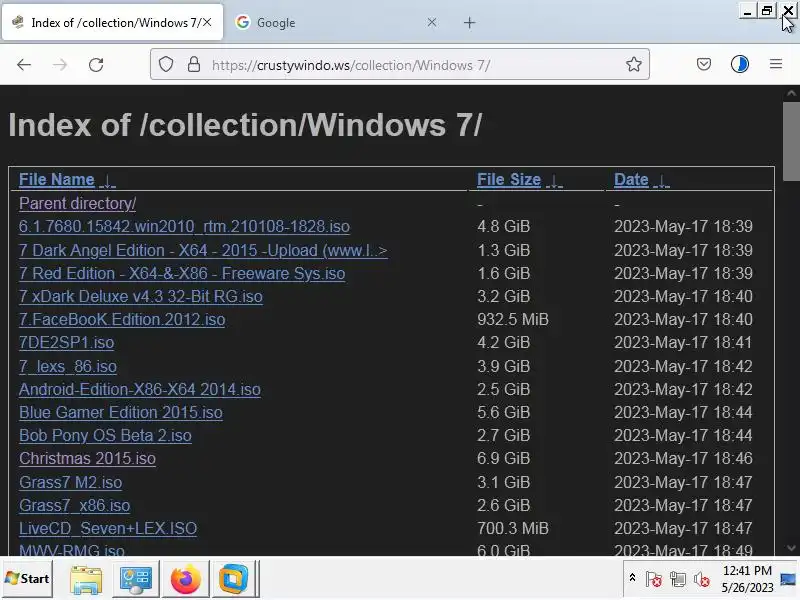Close the Index of /collection tab
Screen dimensions: 800x600
pyautogui.click(x=207, y=22)
